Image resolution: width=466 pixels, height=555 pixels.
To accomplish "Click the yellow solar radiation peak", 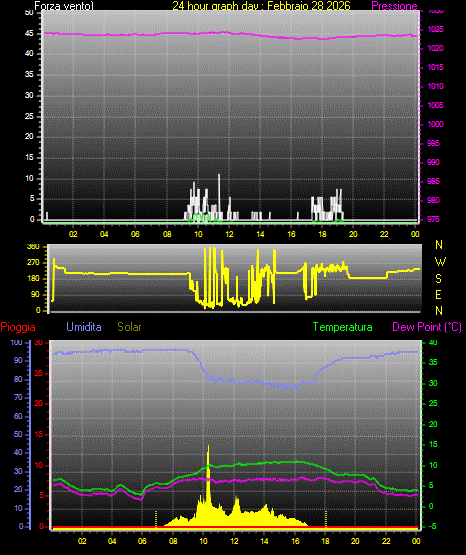I will 208,457.
